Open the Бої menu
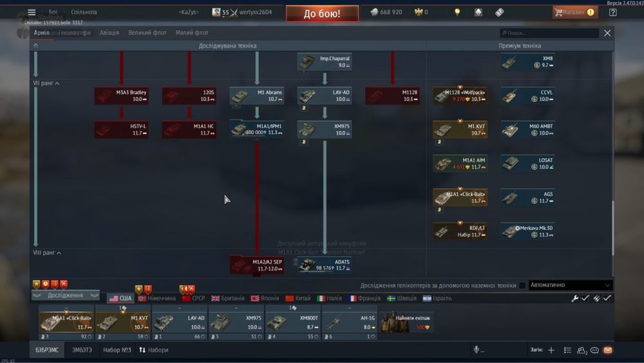This screenshot has height=363, width=644. coord(53,12)
